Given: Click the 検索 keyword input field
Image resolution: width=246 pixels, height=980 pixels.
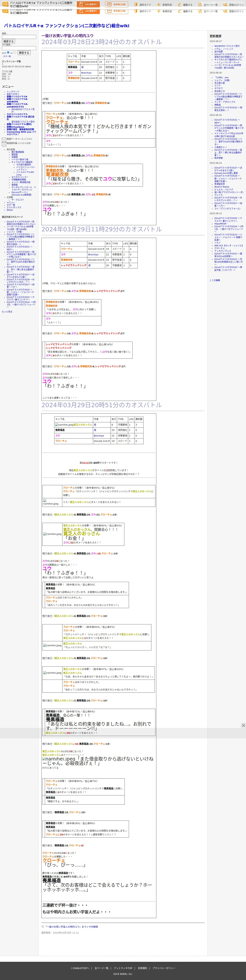Looking at the screenshot, I should click(x=19, y=37).
